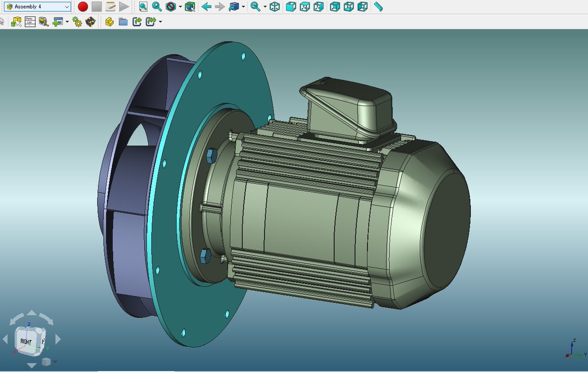Viewport: 588px width, 372px height.
Task: Click the zoom on selected object icon
Action: [x=190, y=7]
